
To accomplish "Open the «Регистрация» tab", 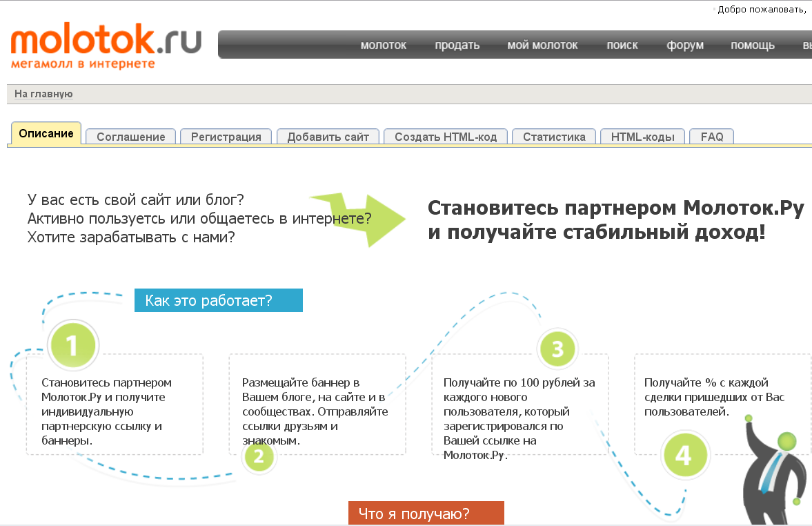I will tap(226, 137).
